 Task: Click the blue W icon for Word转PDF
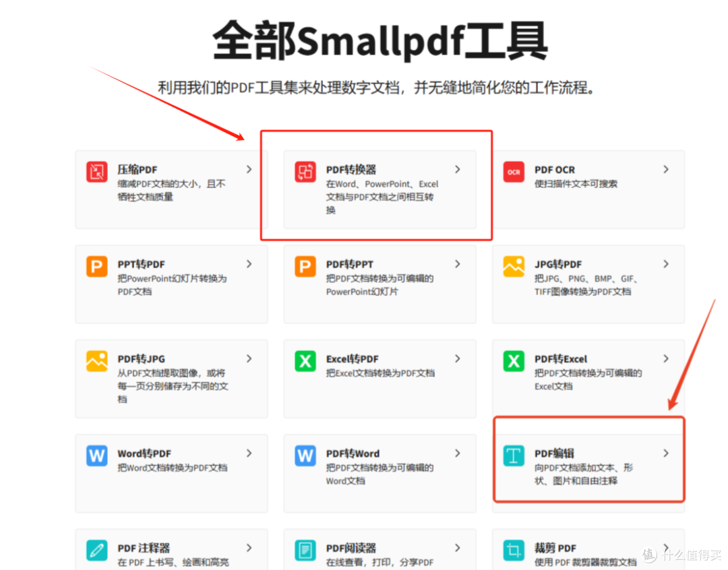coord(96,456)
